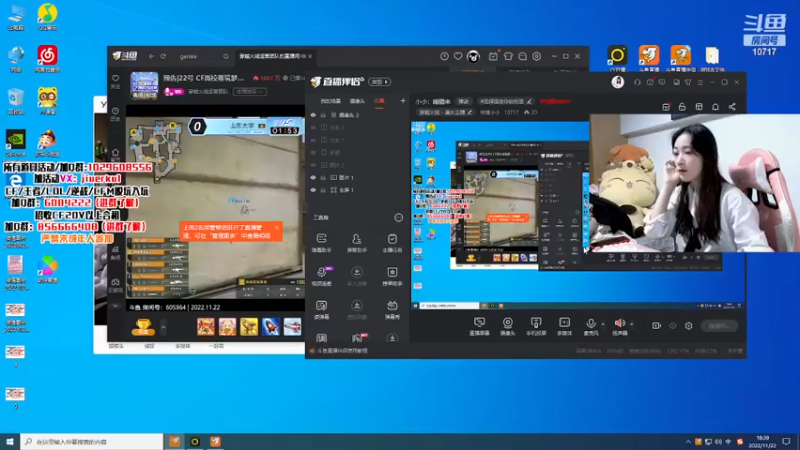
Task: Show hidden icons in the system tray
Action: (x=688, y=441)
